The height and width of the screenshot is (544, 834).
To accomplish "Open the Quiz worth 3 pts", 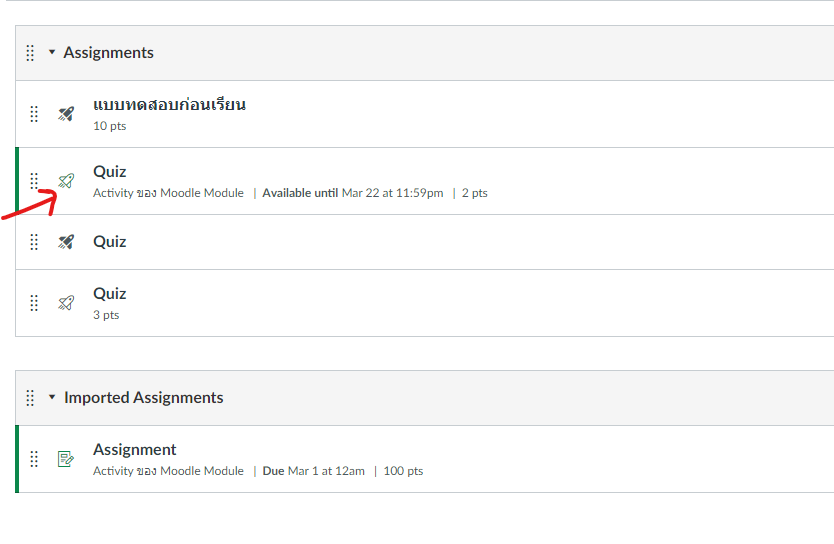I will click(x=110, y=294).
